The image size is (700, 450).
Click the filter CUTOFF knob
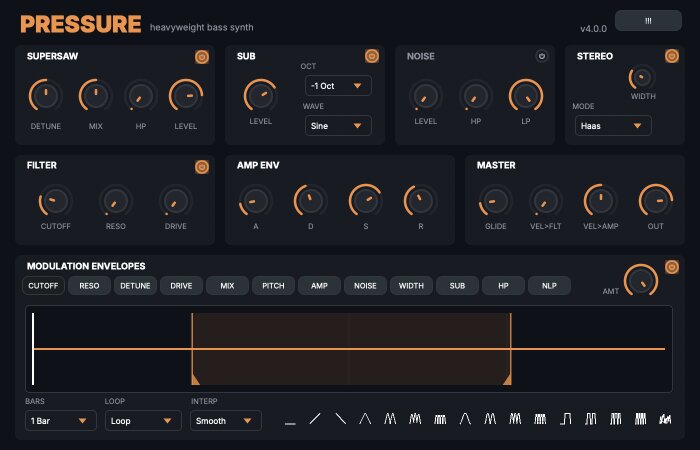[x=55, y=201]
